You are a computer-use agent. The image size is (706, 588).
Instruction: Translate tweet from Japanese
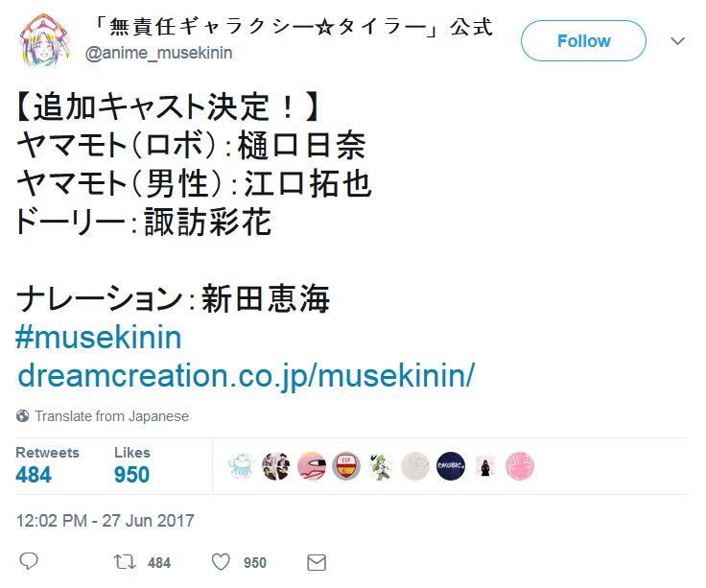point(111,416)
